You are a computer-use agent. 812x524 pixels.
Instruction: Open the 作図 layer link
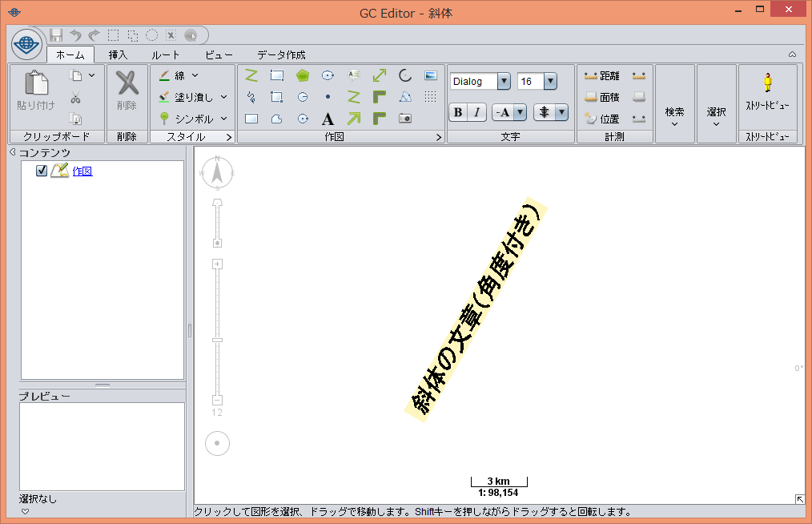82,171
